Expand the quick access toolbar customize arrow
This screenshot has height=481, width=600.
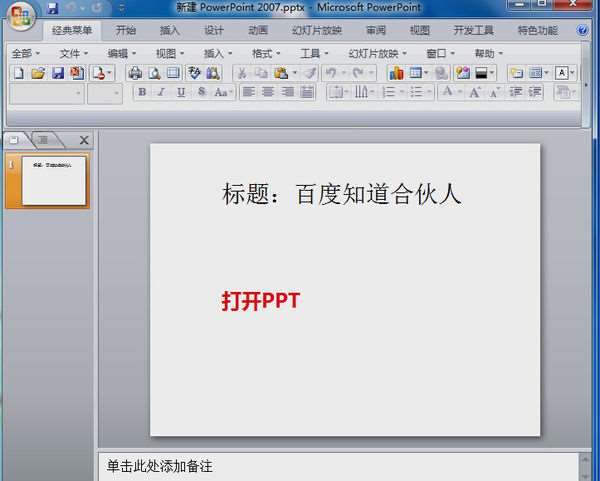coord(121,8)
